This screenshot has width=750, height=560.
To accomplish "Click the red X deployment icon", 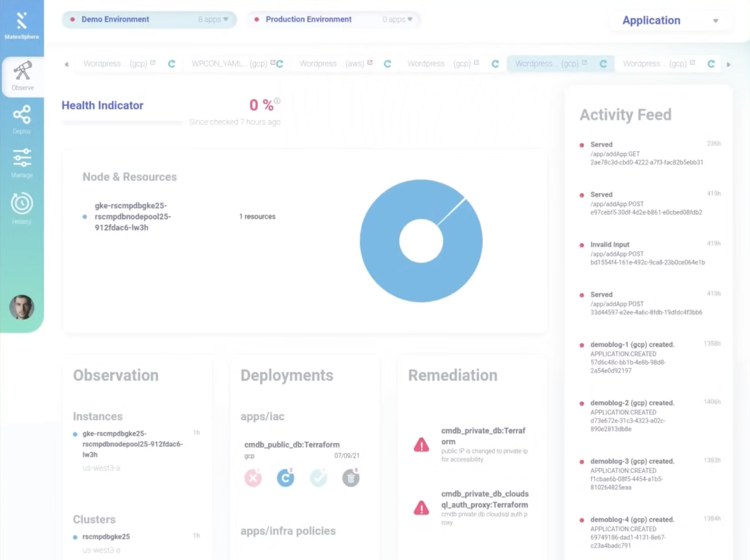I will [x=253, y=478].
